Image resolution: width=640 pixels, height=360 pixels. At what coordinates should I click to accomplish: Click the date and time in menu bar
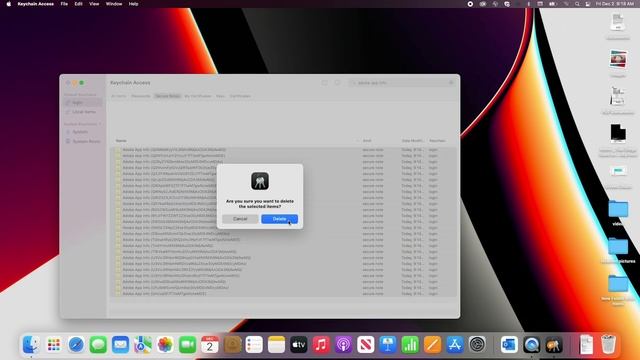tap(615, 4)
